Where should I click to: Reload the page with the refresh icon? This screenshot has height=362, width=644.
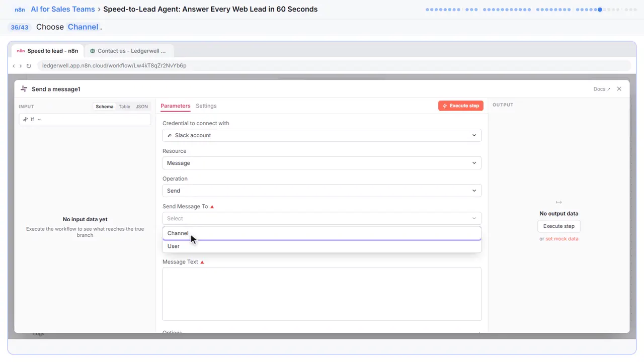point(29,66)
